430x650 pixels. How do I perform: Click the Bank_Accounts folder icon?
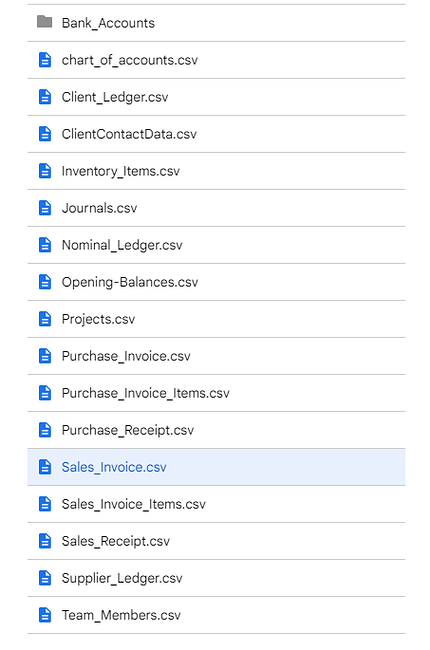coord(44,22)
